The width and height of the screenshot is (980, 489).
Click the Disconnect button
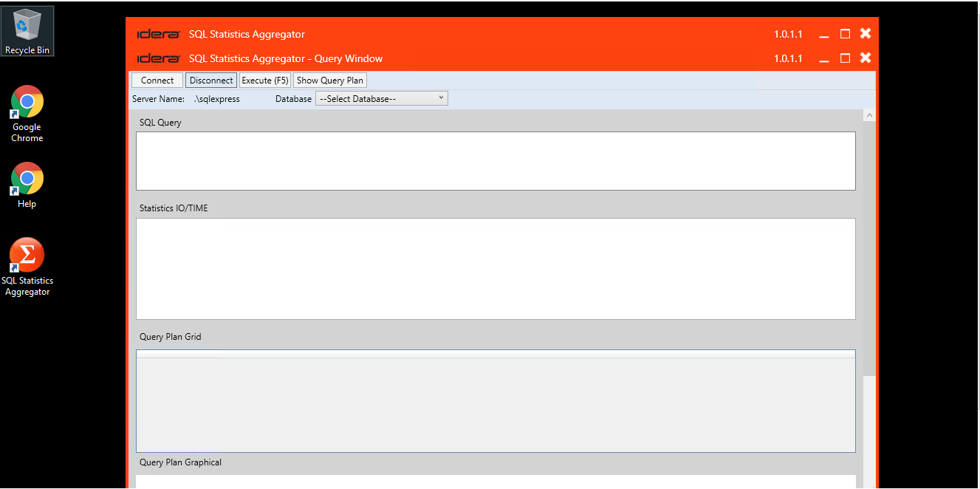pos(211,81)
